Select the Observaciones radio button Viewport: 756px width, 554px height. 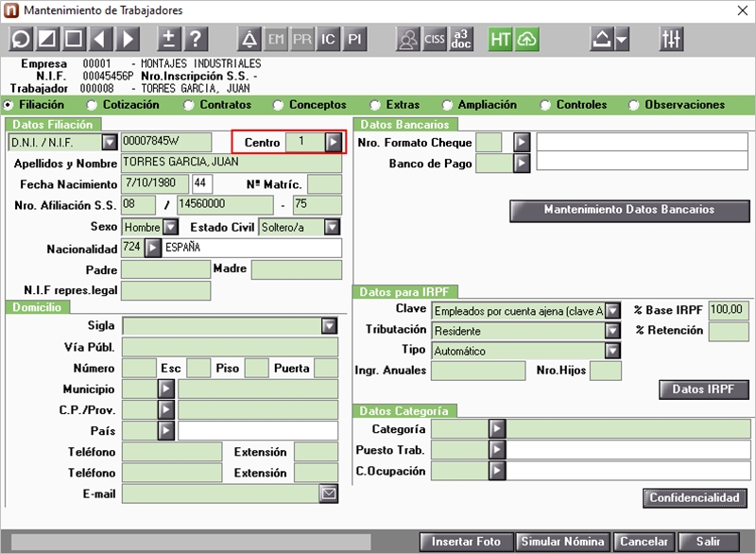(x=634, y=105)
